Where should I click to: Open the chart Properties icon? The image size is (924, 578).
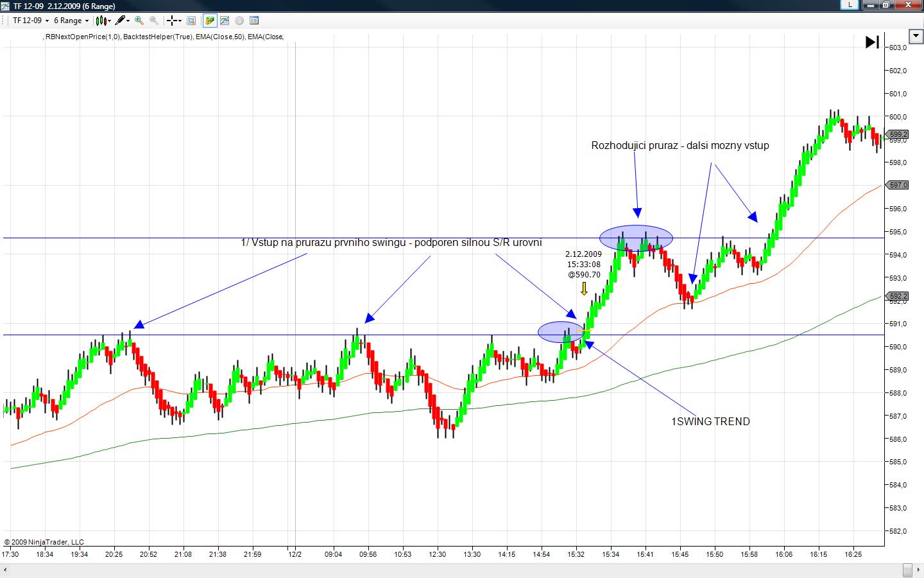coord(254,21)
